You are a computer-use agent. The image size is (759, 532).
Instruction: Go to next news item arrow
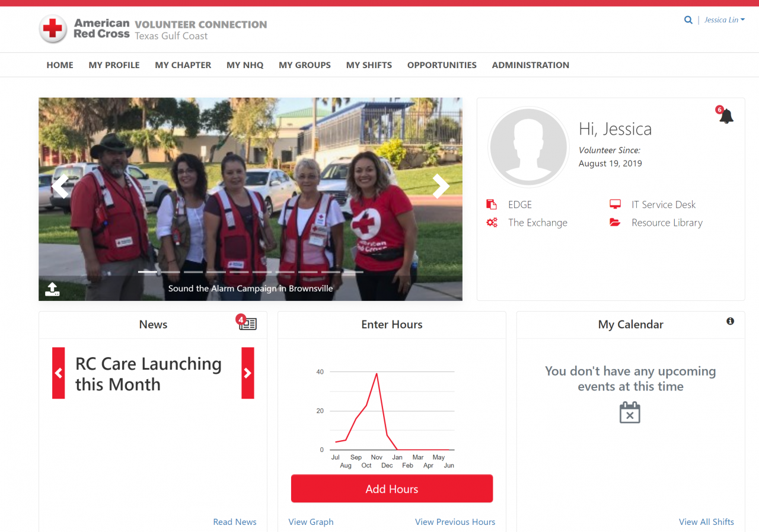(x=248, y=373)
